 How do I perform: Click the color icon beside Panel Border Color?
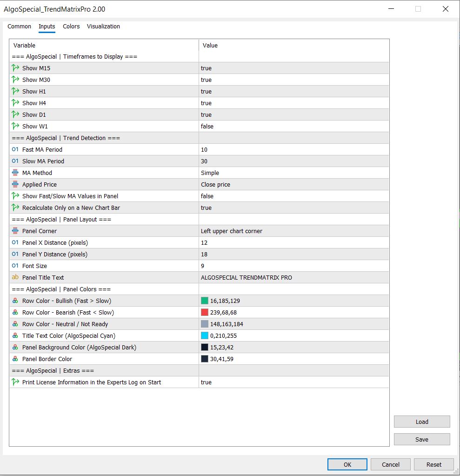[15, 359]
